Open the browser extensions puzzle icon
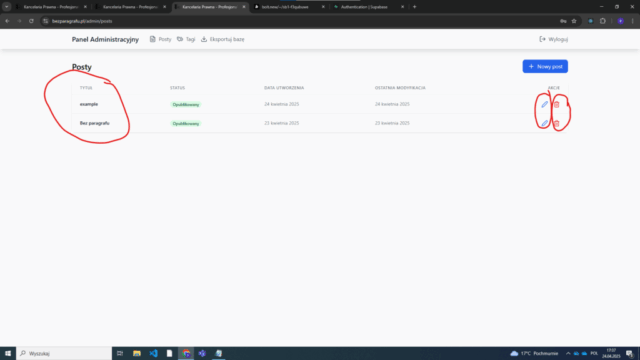Viewport: 640px width, 360px height. (603, 21)
